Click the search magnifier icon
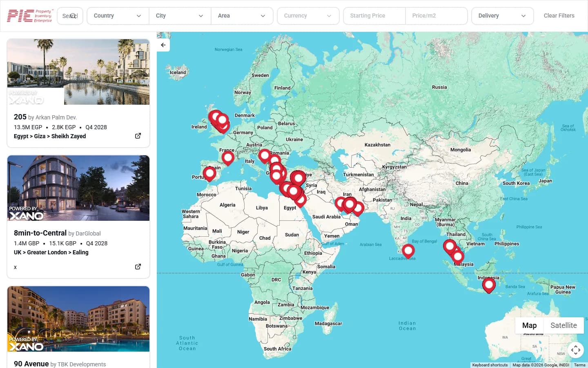The width and height of the screenshot is (588, 368). coord(73,16)
